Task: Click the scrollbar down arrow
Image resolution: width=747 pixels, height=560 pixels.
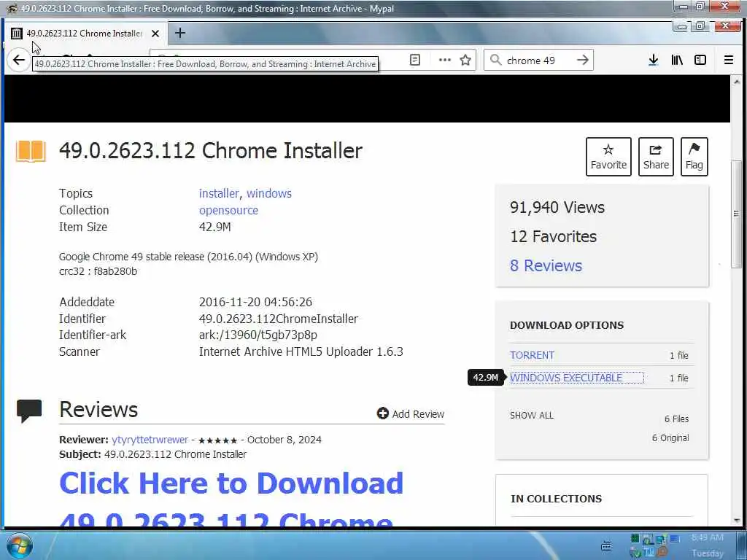Action: click(737, 521)
